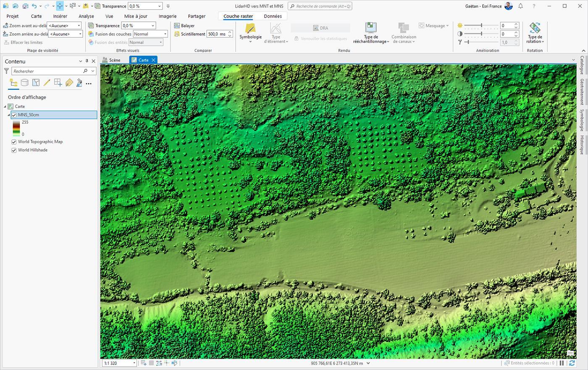The height and width of the screenshot is (370, 588).
Task: Select List by Data Source cylinder icon
Action: tap(25, 83)
